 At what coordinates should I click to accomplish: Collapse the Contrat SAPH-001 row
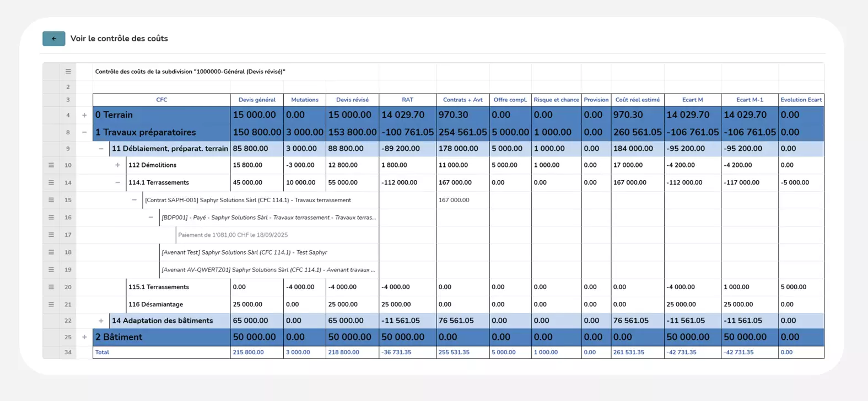pos(134,200)
